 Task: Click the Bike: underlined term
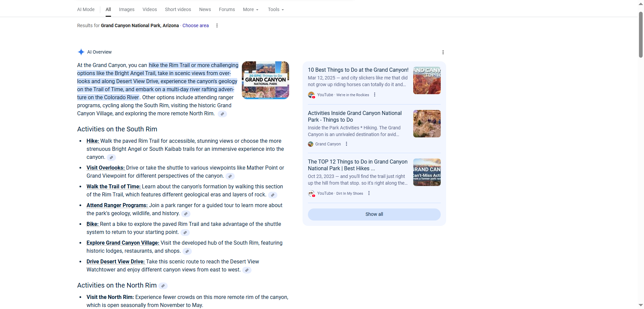[x=93, y=224]
